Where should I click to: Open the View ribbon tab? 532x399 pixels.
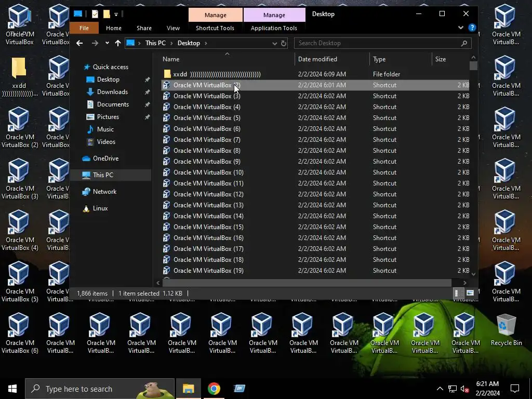[x=173, y=28]
